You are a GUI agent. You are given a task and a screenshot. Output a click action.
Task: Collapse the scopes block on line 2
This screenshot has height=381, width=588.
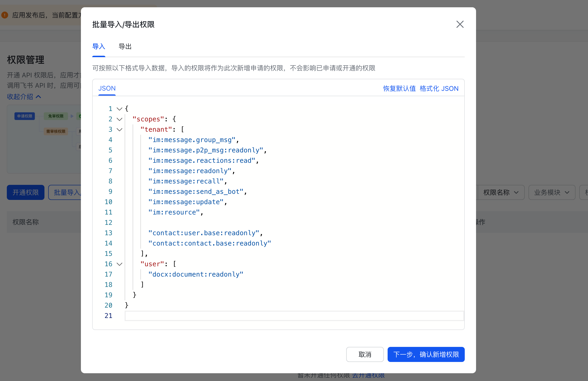pyautogui.click(x=119, y=119)
